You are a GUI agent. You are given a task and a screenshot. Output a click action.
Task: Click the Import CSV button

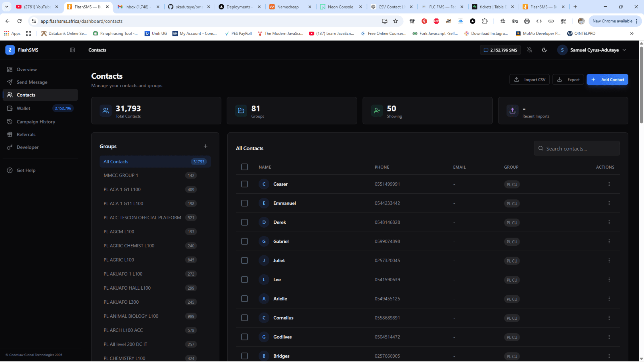point(530,80)
